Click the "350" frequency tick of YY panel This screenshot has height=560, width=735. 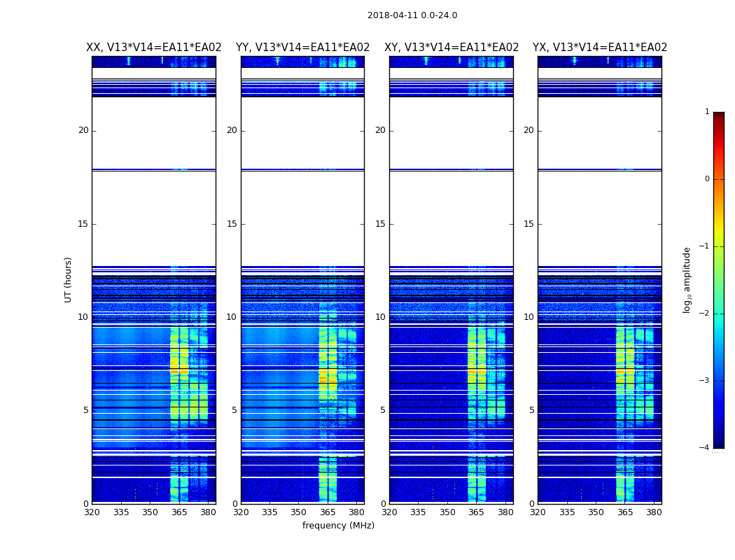tap(299, 512)
